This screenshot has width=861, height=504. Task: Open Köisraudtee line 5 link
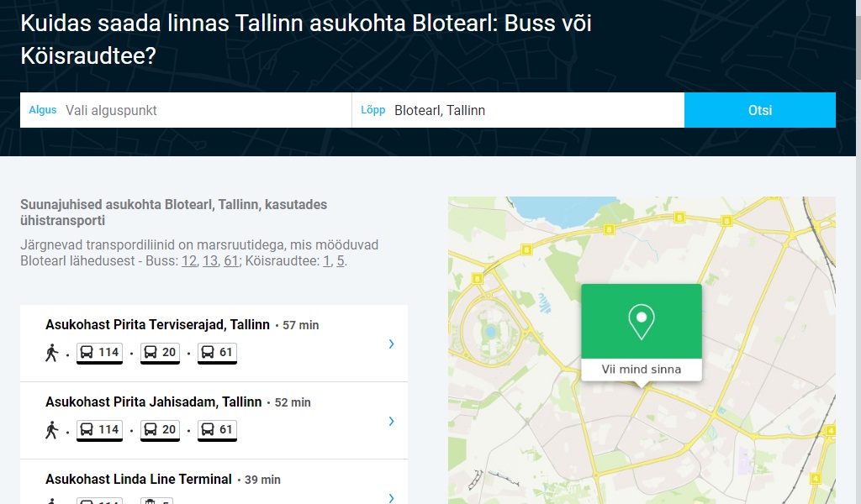click(341, 261)
